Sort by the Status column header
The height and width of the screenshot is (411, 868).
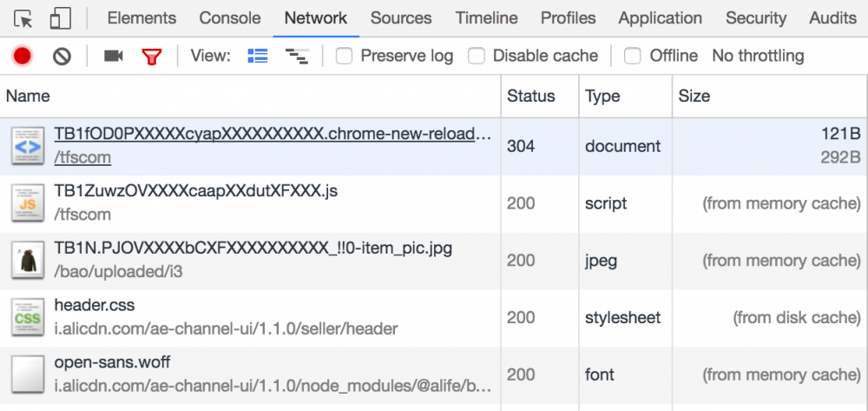tap(540, 96)
